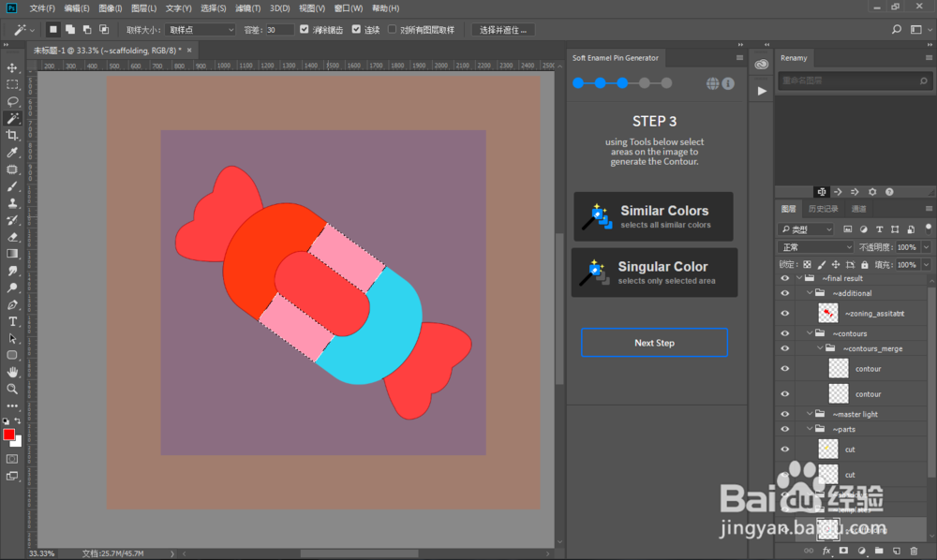The image size is (937, 560).
Task: Select the Lasso tool
Action: (x=12, y=101)
